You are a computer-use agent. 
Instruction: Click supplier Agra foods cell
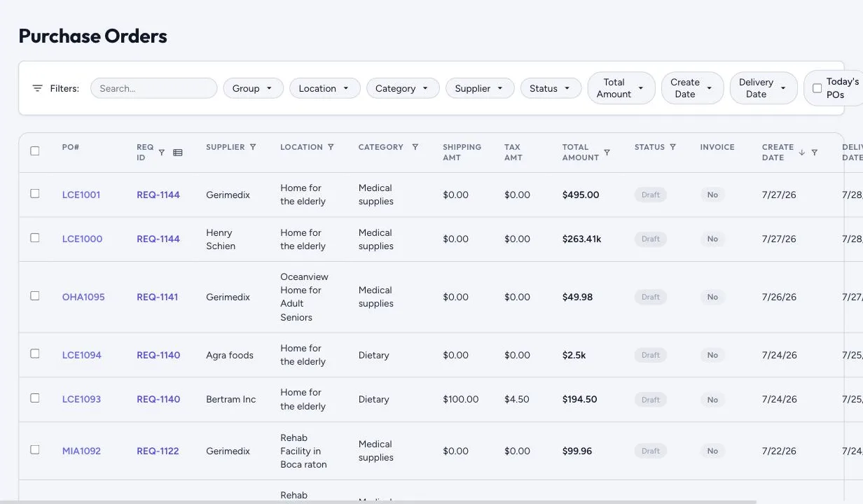[230, 355]
